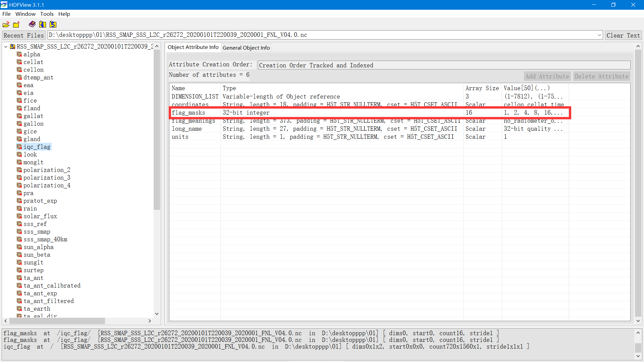Open the Tools menu
Image resolution: width=644 pixels, height=362 pixels.
[x=47, y=14]
